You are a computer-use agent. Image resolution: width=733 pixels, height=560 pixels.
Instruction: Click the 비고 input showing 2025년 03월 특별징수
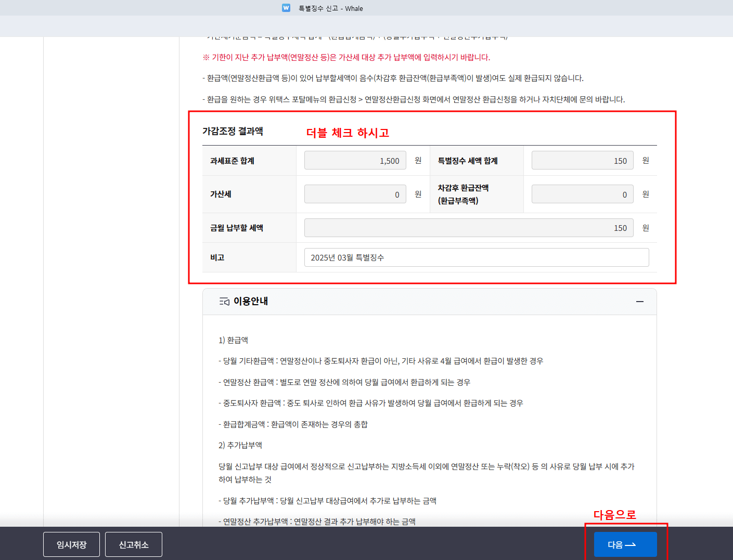[477, 257]
